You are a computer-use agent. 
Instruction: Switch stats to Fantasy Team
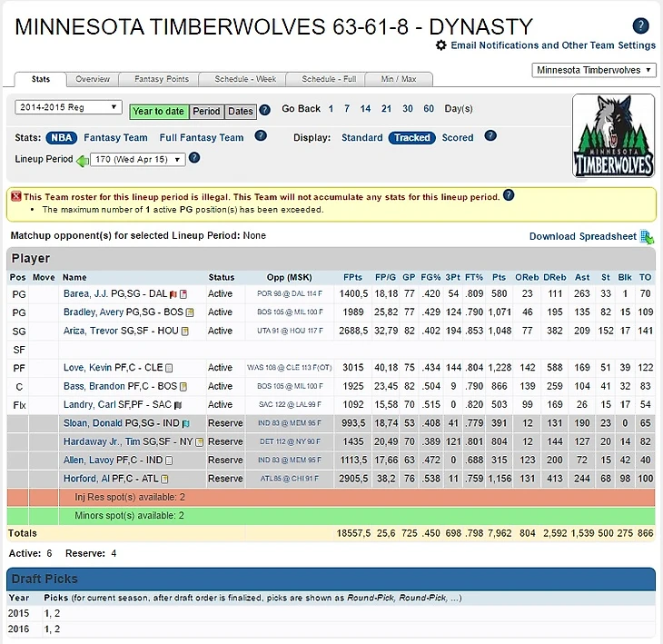[x=115, y=138]
